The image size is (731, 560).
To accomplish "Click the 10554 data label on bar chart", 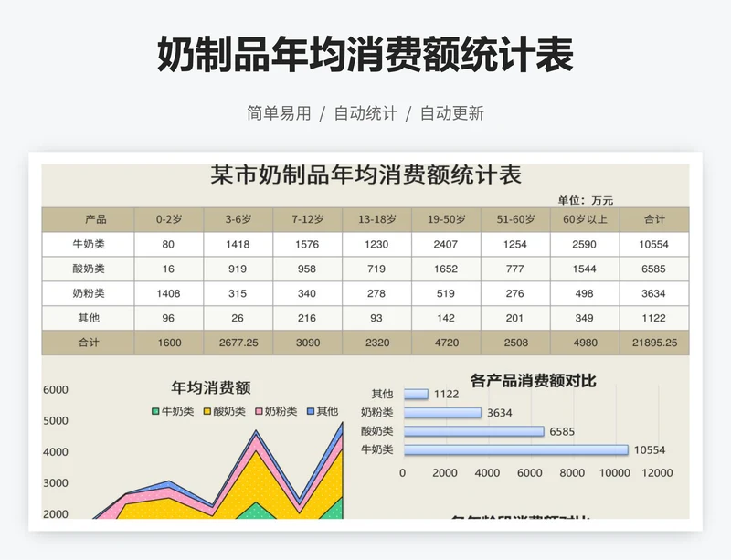I will coord(650,450).
